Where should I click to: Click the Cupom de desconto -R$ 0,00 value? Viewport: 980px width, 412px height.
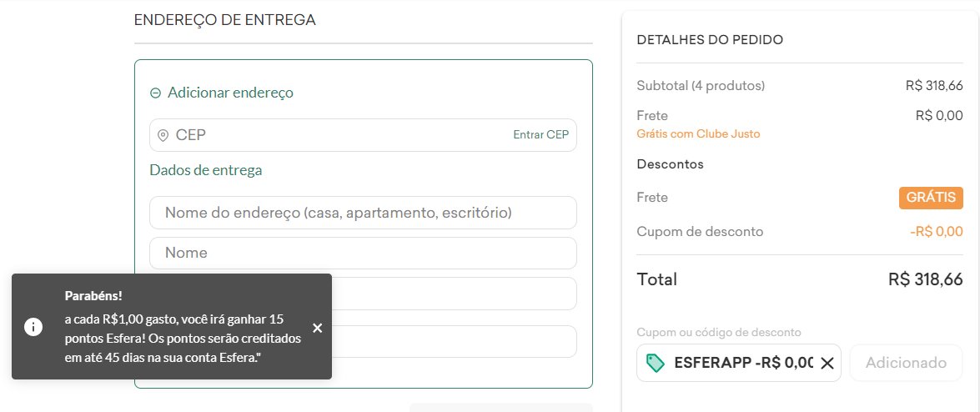[x=937, y=232]
